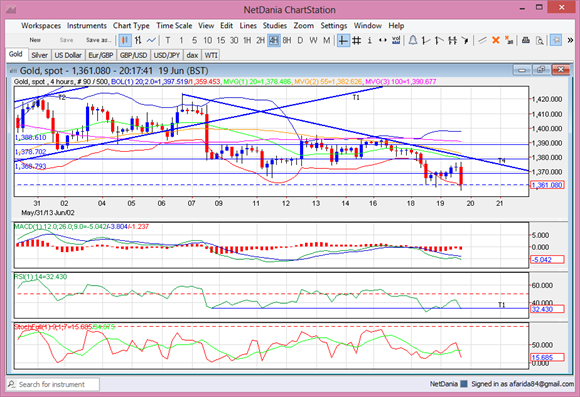
Task: Switch to the GBP/USD tab
Action: (134, 55)
